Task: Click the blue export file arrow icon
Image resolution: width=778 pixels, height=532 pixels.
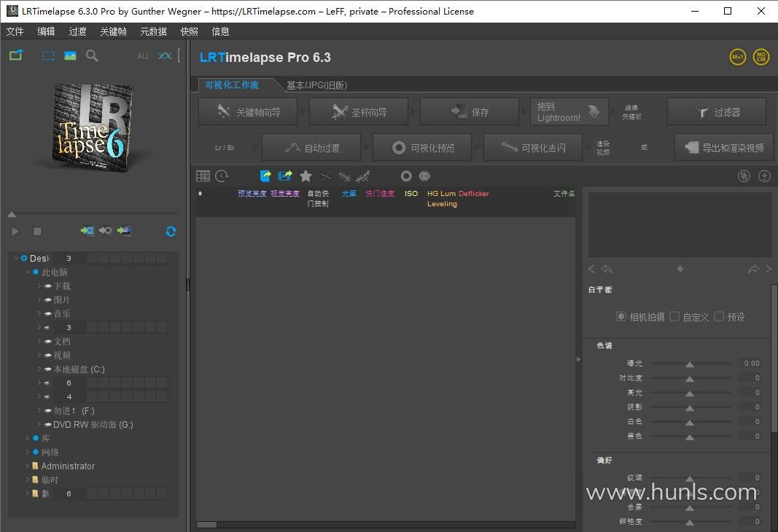Action: pyautogui.click(x=265, y=176)
